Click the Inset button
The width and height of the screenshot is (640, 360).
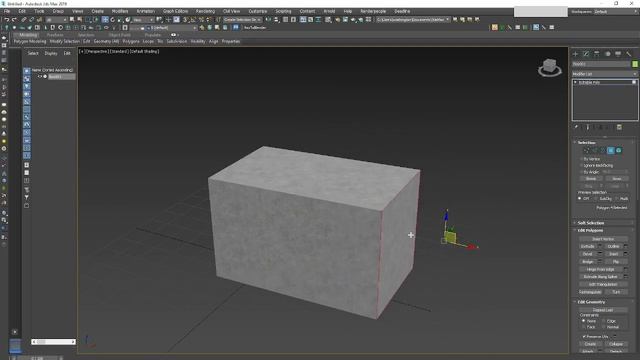tap(613, 254)
